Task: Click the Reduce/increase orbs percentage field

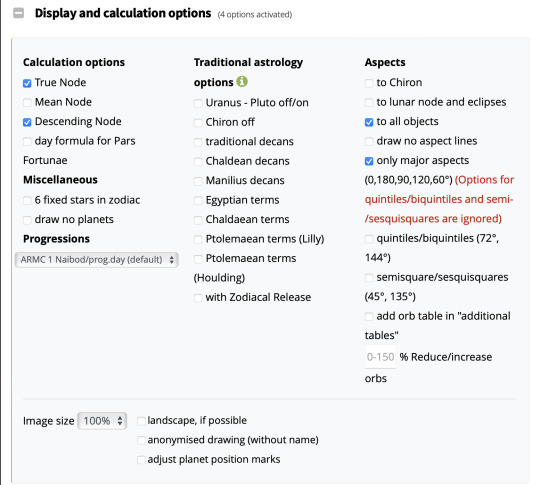Action: [380, 357]
